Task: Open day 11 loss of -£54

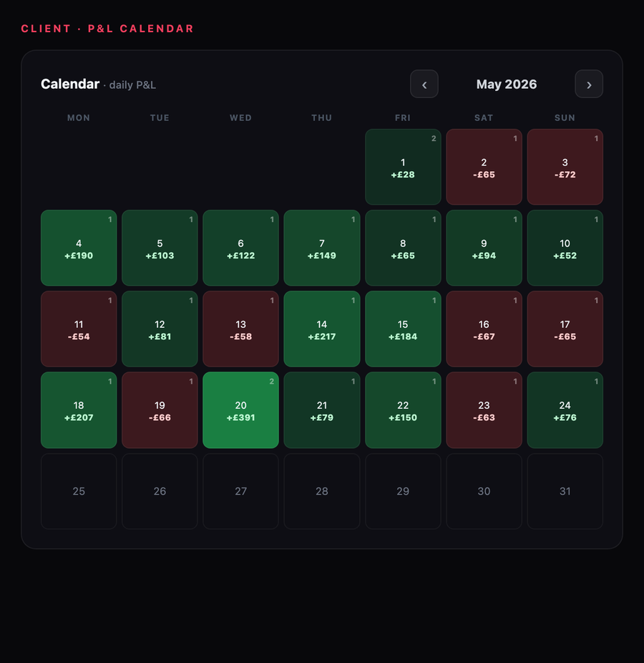Action: coord(79,329)
